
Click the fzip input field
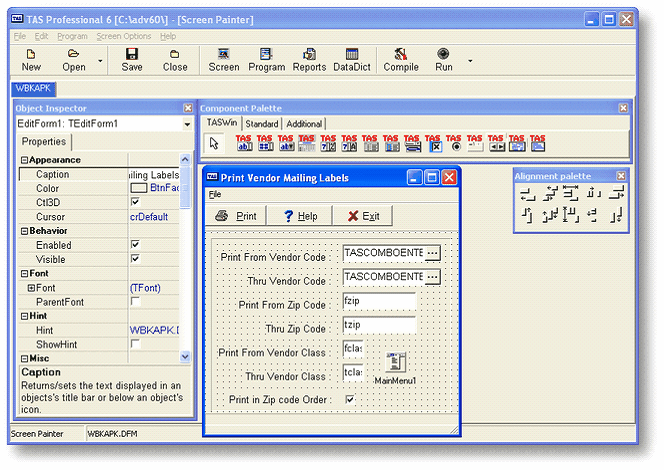(378, 301)
